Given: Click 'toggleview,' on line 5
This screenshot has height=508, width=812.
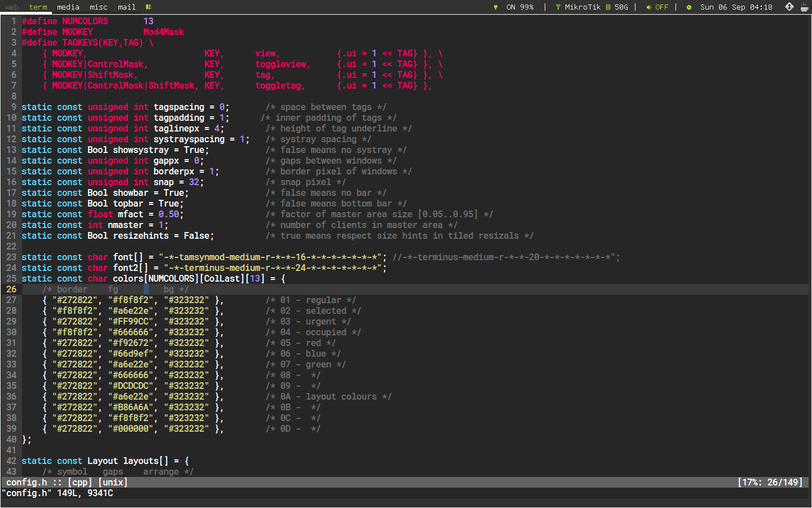Looking at the screenshot, I should [283, 64].
